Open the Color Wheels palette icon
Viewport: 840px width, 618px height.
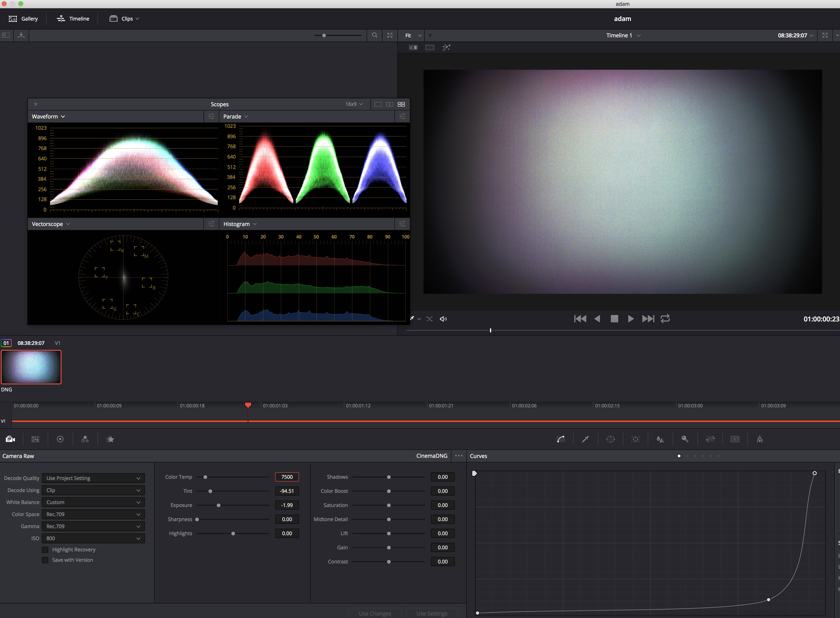60,439
